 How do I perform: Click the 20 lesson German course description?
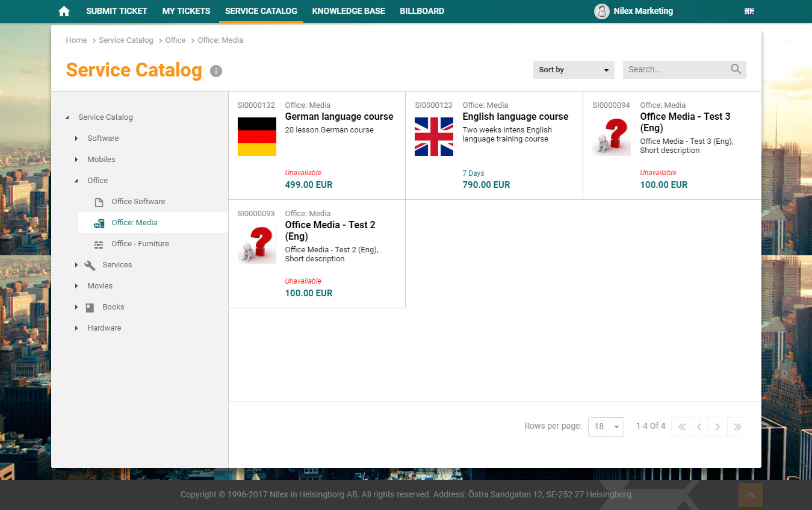coord(329,130)
